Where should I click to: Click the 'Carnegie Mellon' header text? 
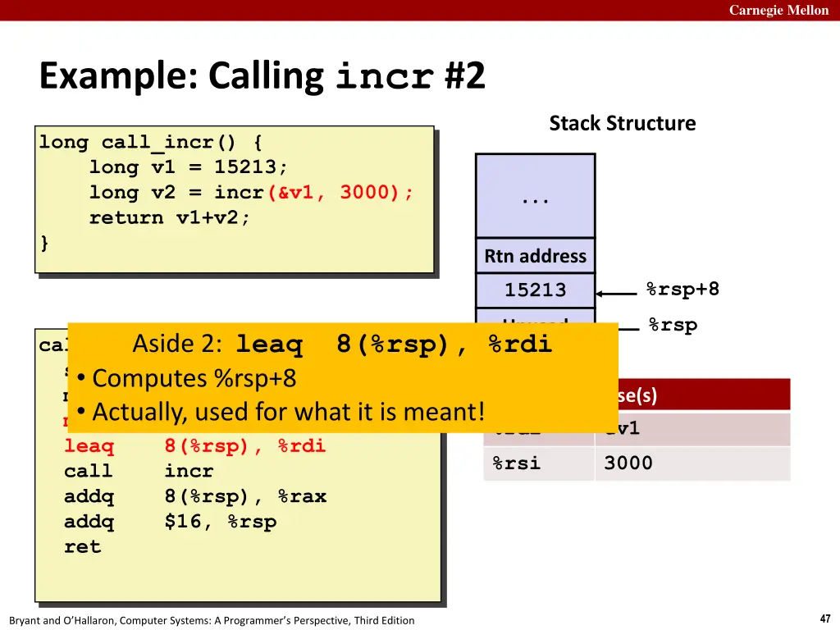coord(778,10)
